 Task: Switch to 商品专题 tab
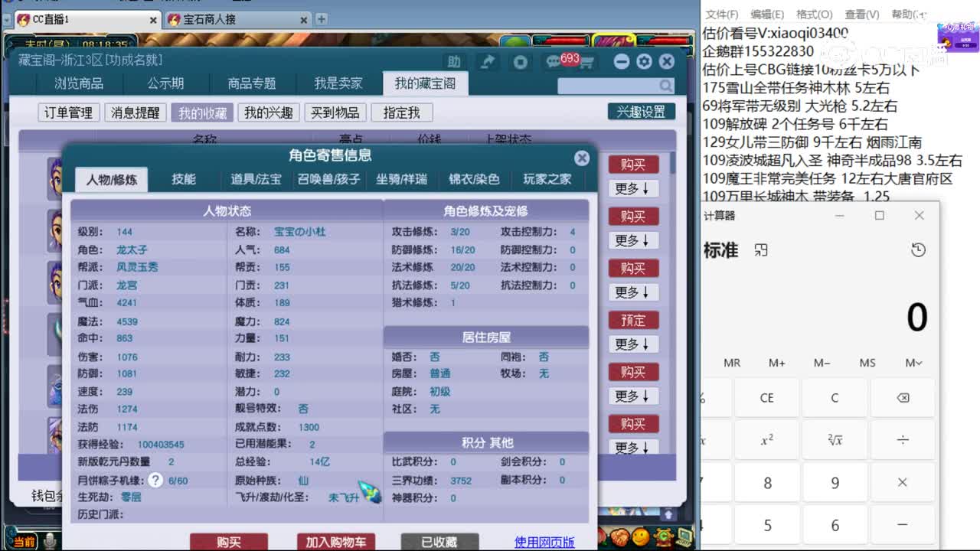pos(252,83)
